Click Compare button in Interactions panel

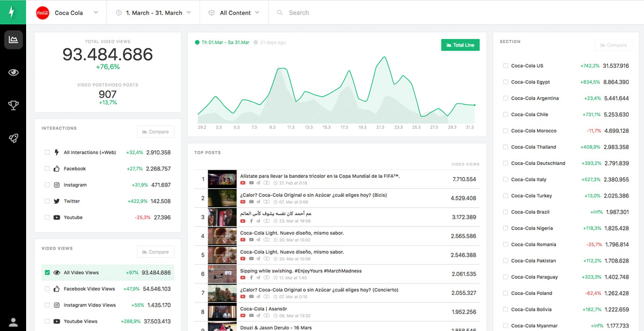155,132
